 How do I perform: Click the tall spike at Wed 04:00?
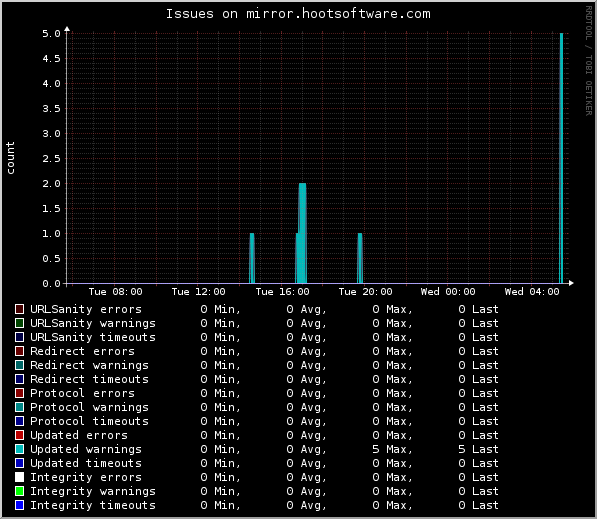tap(561, 158)
